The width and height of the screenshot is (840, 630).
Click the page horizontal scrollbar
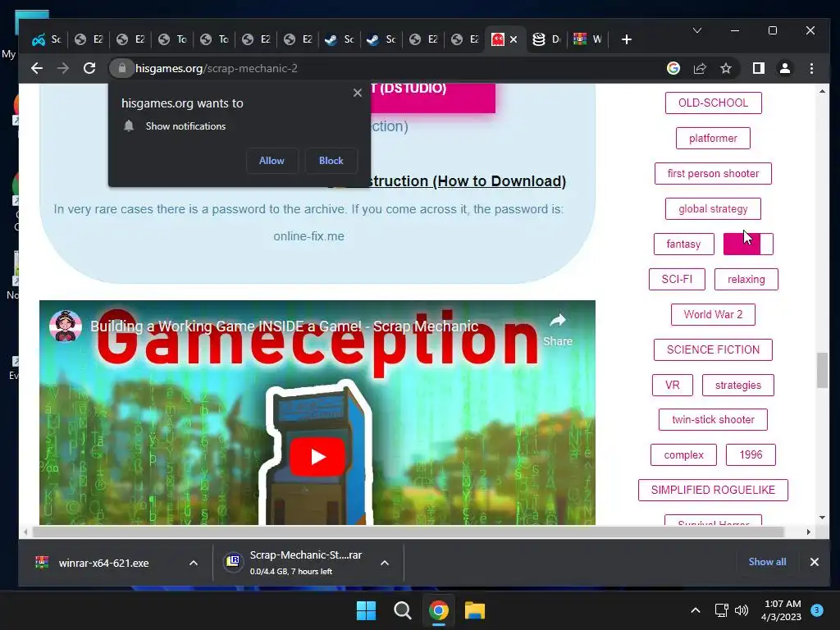pyautogui.click(x=409, y=532)
